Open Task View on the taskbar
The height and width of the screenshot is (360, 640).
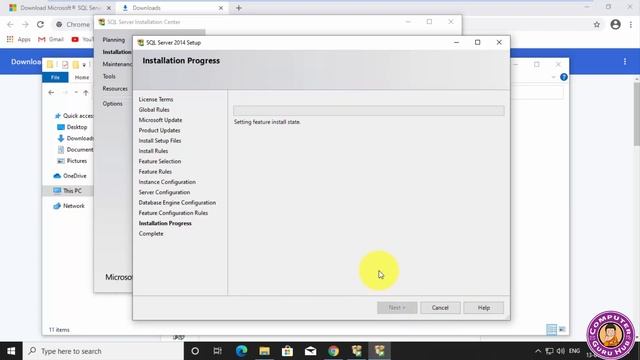[x=218, y=351]
